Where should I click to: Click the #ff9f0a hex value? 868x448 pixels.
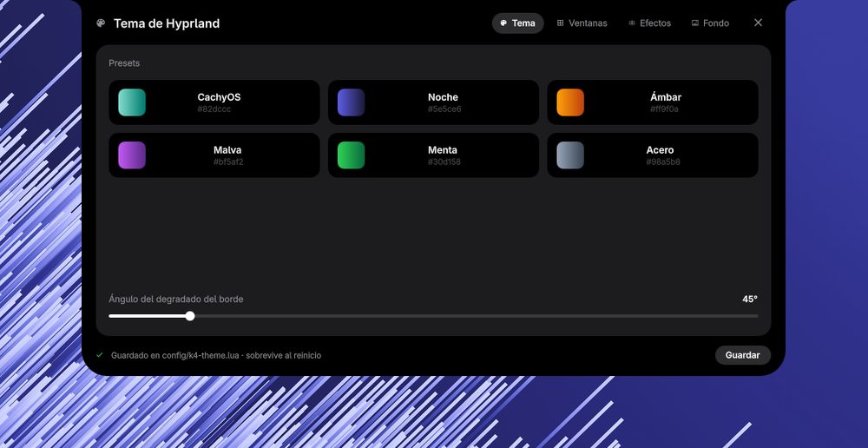664,109
